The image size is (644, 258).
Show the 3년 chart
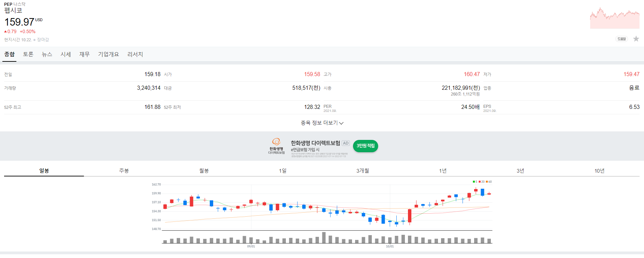click(x=520, y=171)
